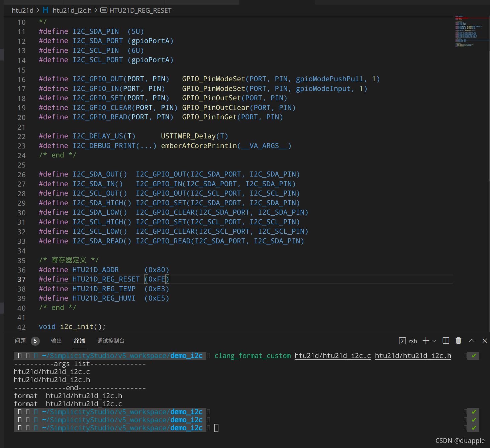Open the htu21d/htu21d_i2c.c link in terminal
Image resolution: width=490 pixels, height=448 pixels.
[x=332, y=355]
